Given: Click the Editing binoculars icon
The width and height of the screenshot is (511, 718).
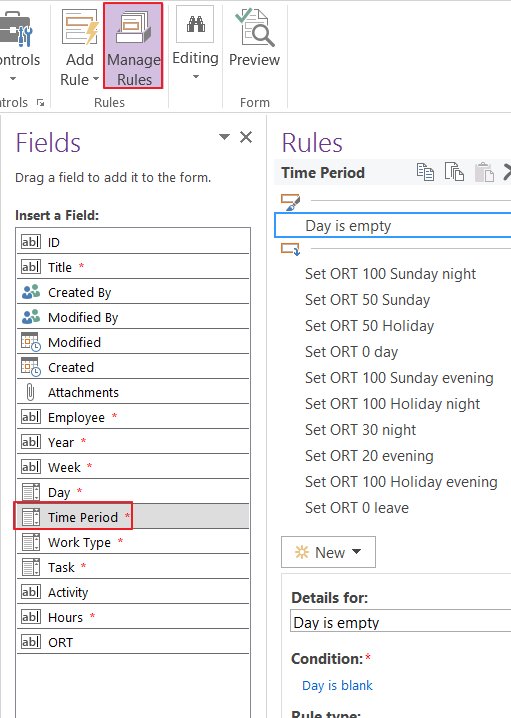Looking at the screenshot, I should click(x=196, y=24).
